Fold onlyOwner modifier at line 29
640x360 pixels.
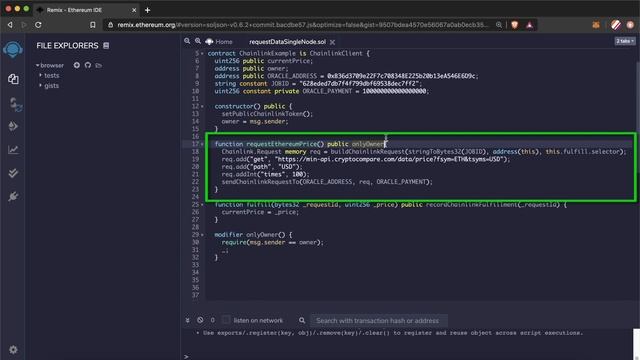click(x=202, y=235)
